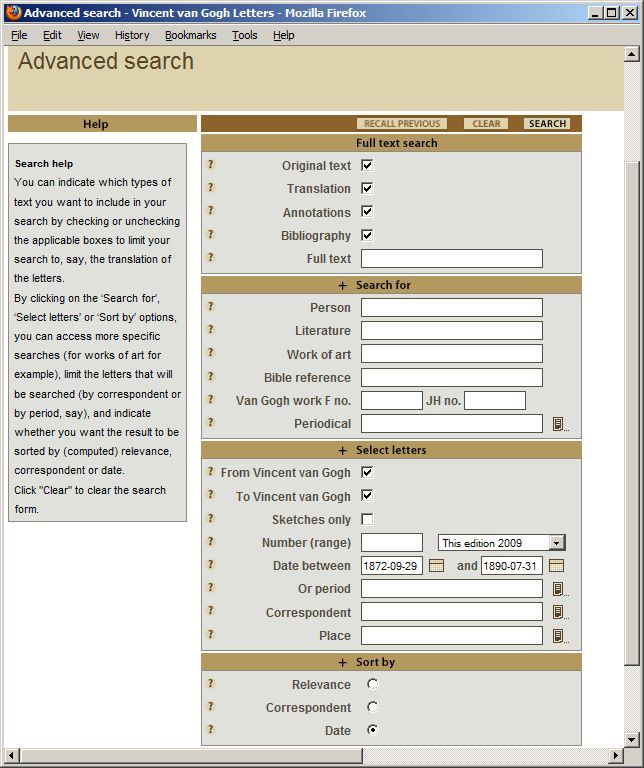Viewport: 644px width, 768px height.
Task: Click help question mark beside Place
Action: coord(211,634)
